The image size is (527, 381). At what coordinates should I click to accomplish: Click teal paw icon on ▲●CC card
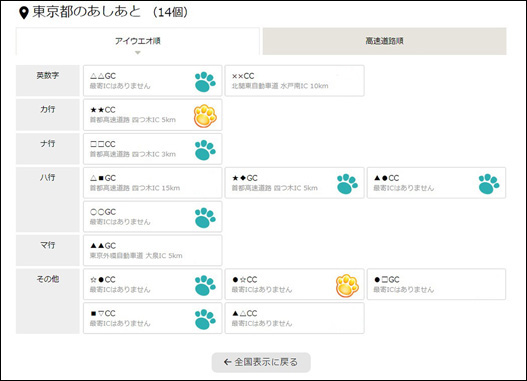coord(489,184)
